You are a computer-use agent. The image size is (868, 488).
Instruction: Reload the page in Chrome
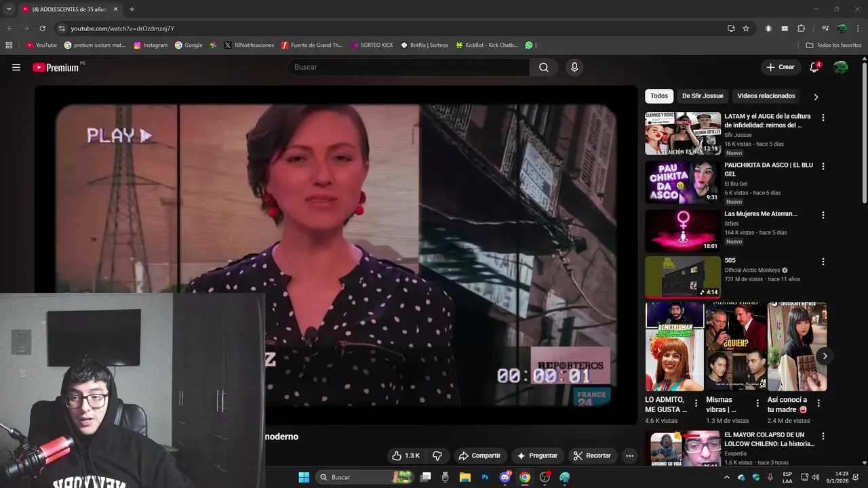pyautogui.click(x=42, y=28)
